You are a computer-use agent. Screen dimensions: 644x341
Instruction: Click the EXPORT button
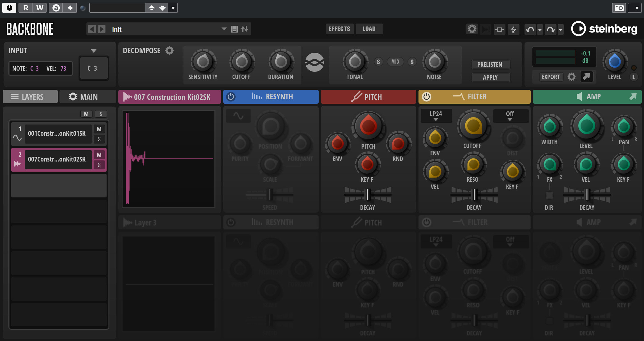tap(551, 77)
